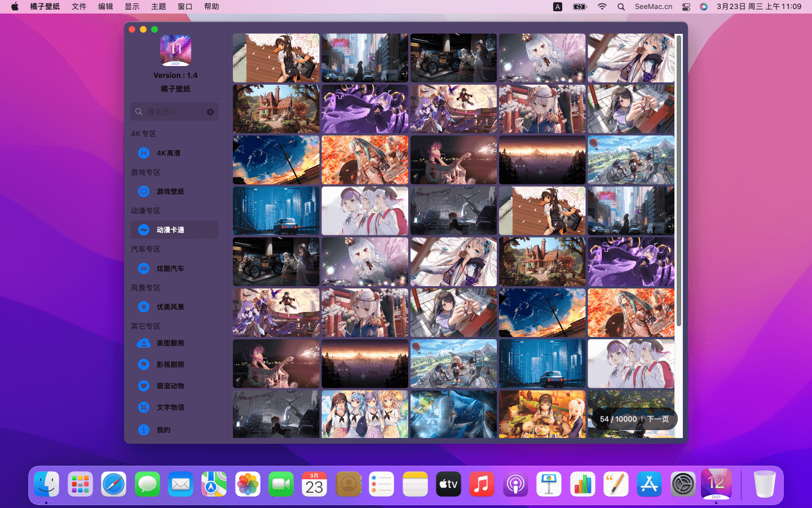Screen dimensions: 812x508
Task: Open the 窗口 menu
Action: click(185, 7)
